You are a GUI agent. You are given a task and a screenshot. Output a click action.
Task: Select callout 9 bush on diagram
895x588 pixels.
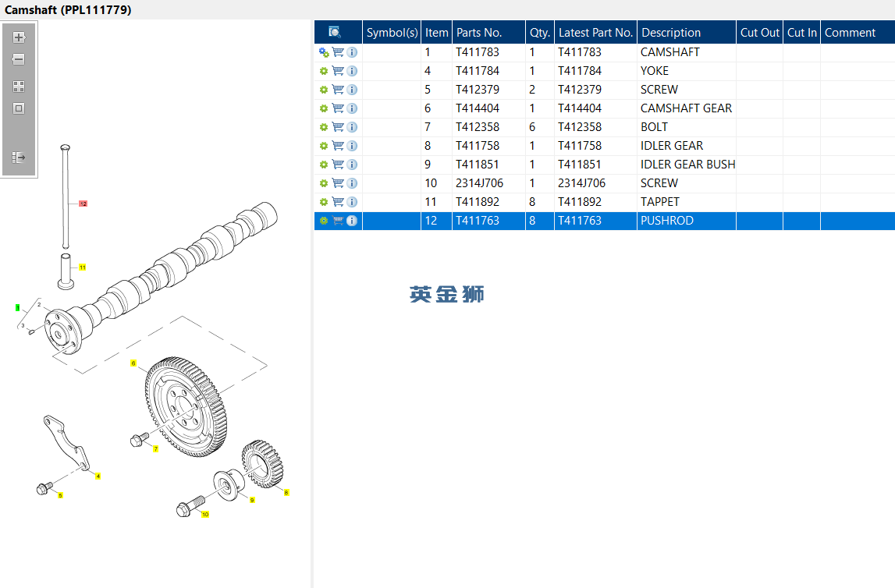(x=252, y=500)
